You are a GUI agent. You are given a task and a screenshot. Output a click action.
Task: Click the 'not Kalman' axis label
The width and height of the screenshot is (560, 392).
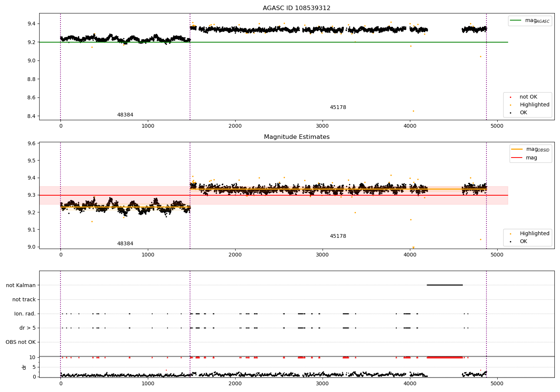tap(21, 286)
